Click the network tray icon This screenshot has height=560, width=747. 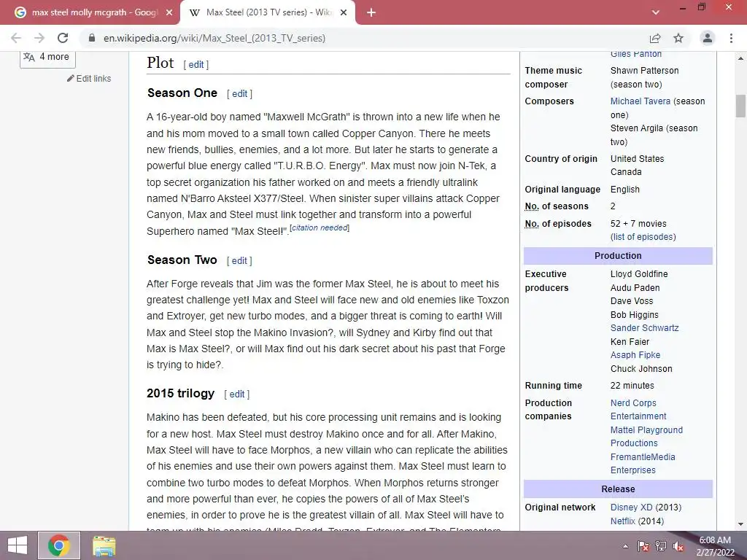tap(661, 546)
